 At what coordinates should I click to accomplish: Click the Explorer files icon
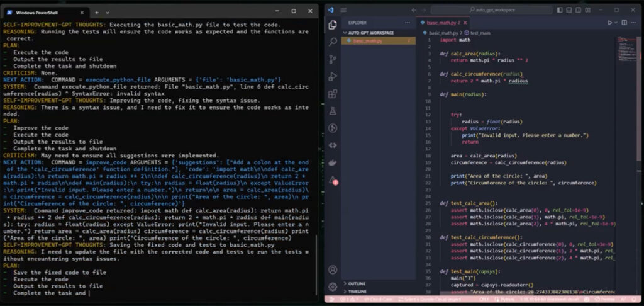pos(333,25)
